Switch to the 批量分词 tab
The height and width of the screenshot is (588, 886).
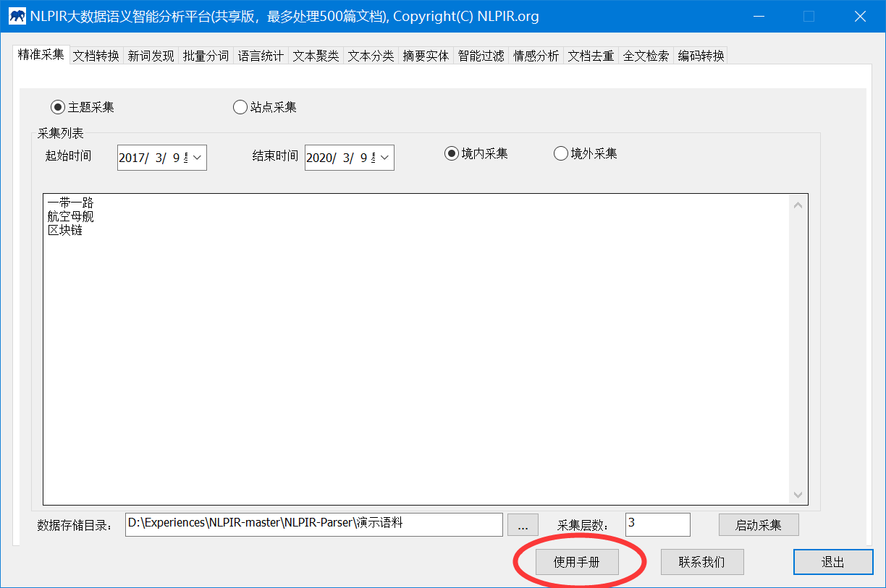[x=206, y=54]
